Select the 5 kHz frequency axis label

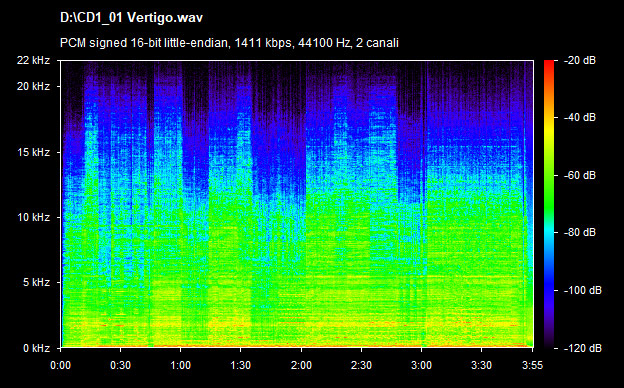pos(36,283)
